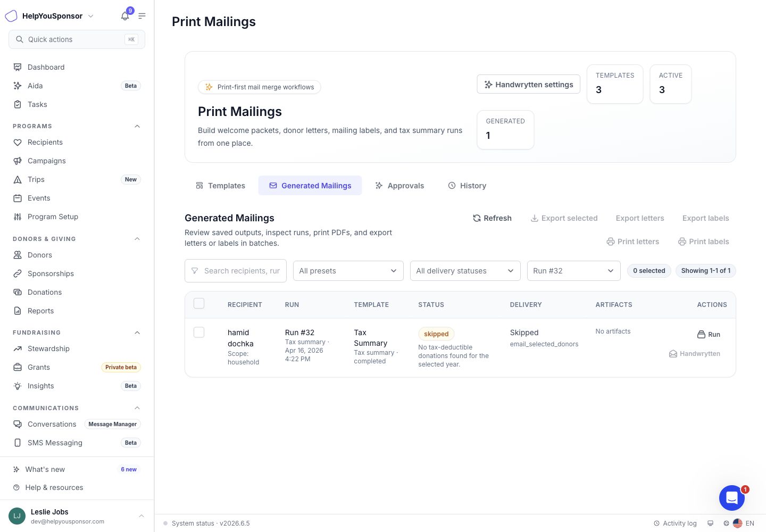This screenshot has width=766, height=532.
Task: Open Sponsorships page
Action: click(77, 273)
